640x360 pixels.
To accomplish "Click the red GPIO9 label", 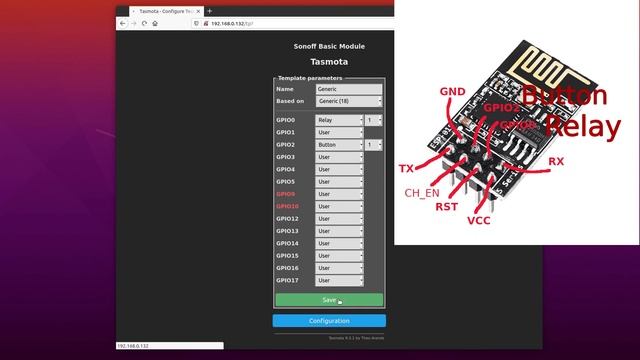I will click(285, 194).
